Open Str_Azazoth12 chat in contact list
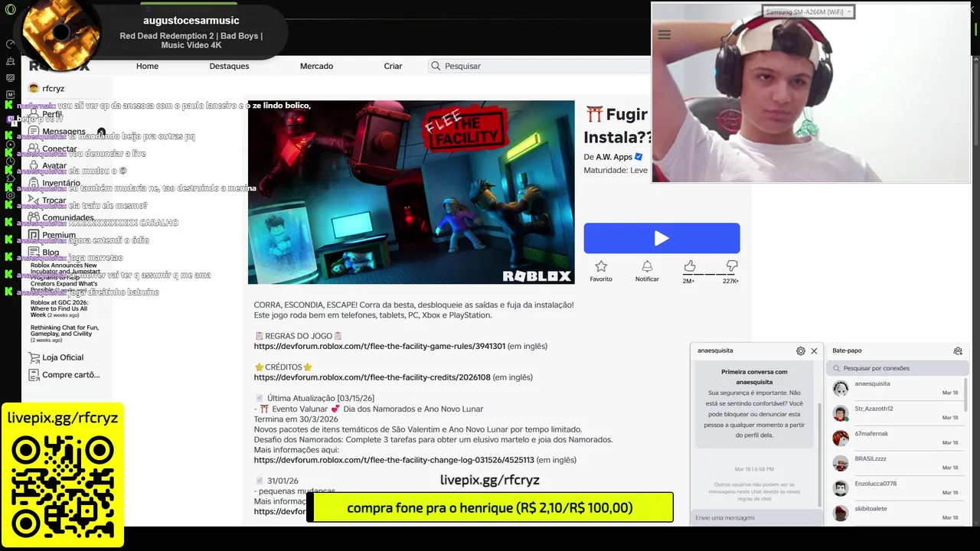980x551 pixels. click(x=897, y=413)
